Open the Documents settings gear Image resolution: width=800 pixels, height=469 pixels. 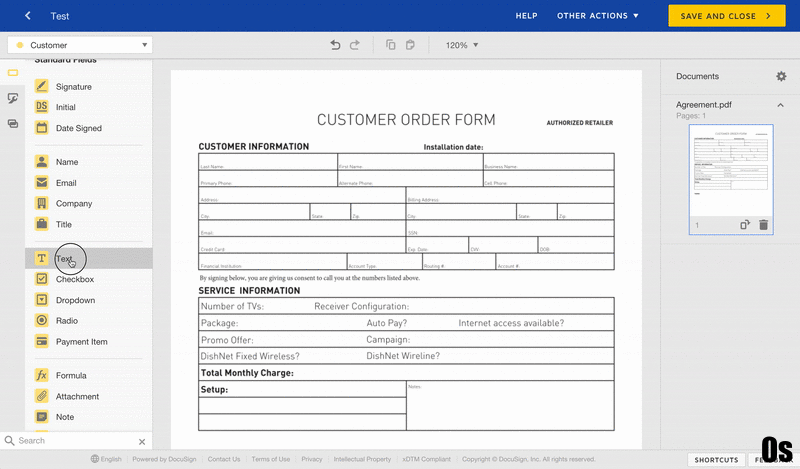(781, 77)
